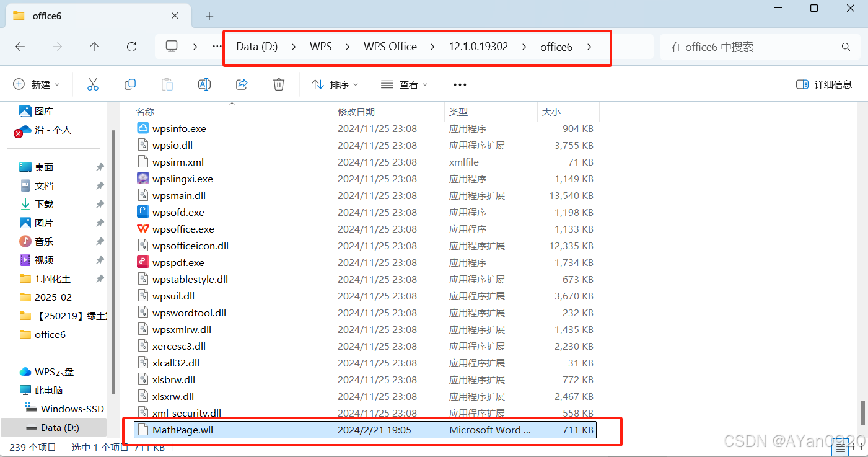Click the Share icon in toolbar

(x=242, y=84)
